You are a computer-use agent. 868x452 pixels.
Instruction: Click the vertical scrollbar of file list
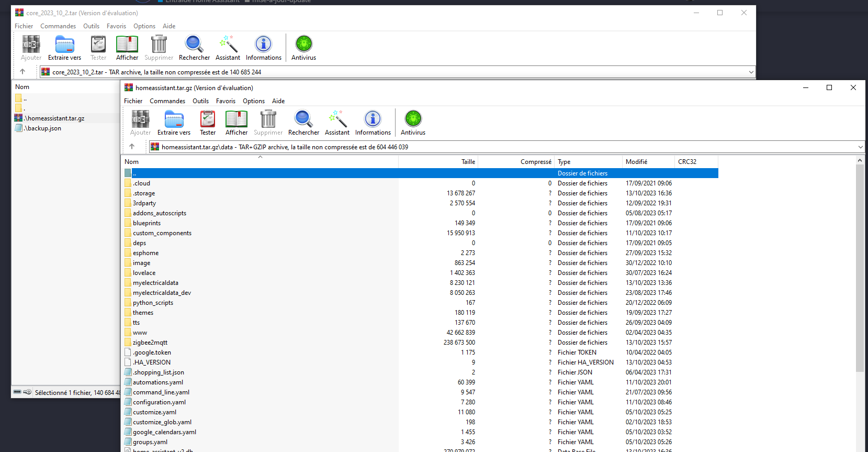pyautogui.click(x=860, y=268)
